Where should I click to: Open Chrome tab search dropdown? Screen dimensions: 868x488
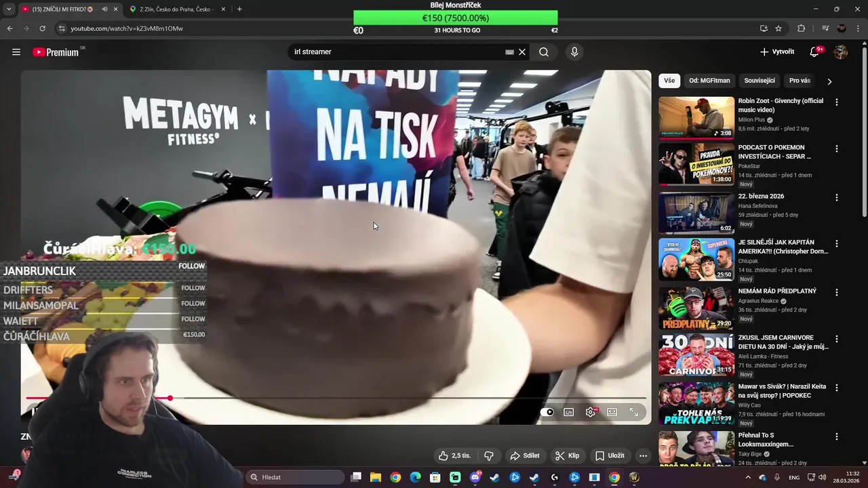[9, 9]
